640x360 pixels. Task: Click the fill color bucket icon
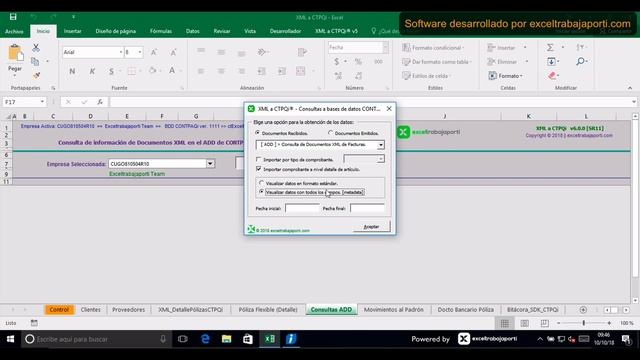[x=152, y=71]
